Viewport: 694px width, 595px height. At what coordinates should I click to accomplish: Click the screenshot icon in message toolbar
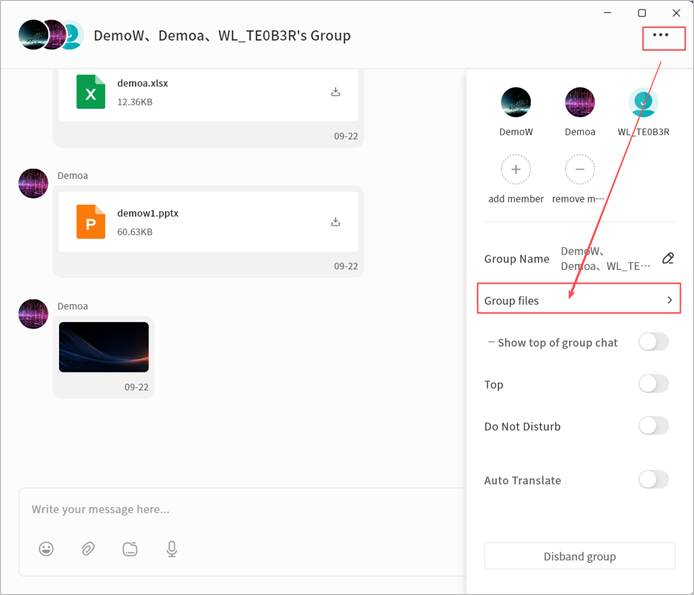point(130,548)
